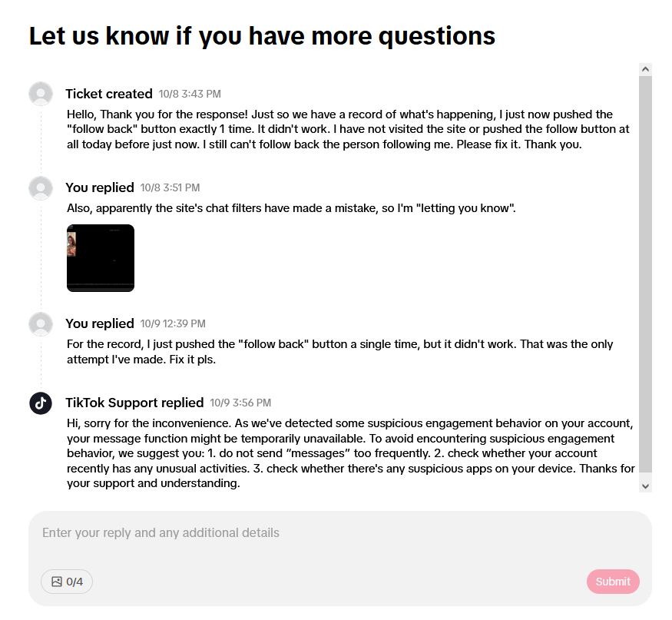
Task: Click the TikTok Support logo avatar
Action: pyautogui.click(x=41, y=403)
